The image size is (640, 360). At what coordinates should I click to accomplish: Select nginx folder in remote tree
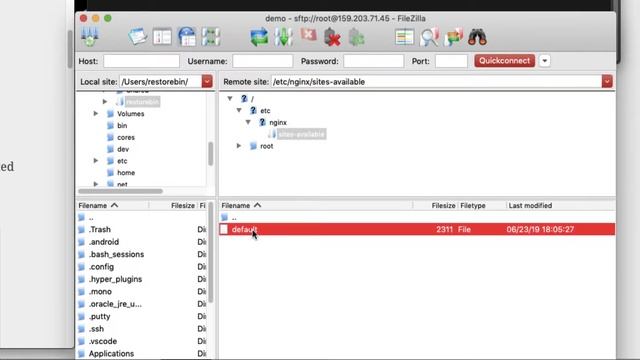pos(278,122)
